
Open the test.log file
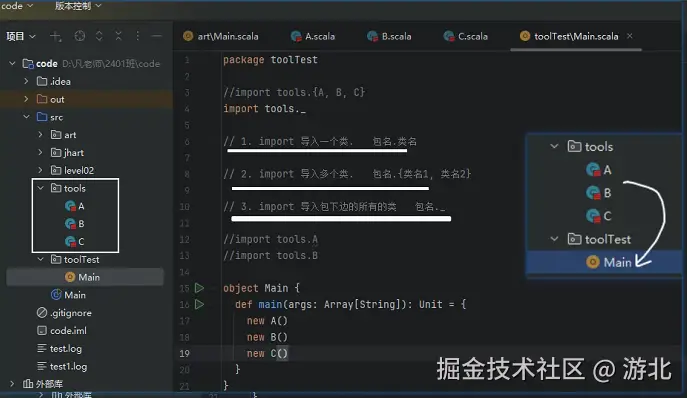(x=60, y=348)
